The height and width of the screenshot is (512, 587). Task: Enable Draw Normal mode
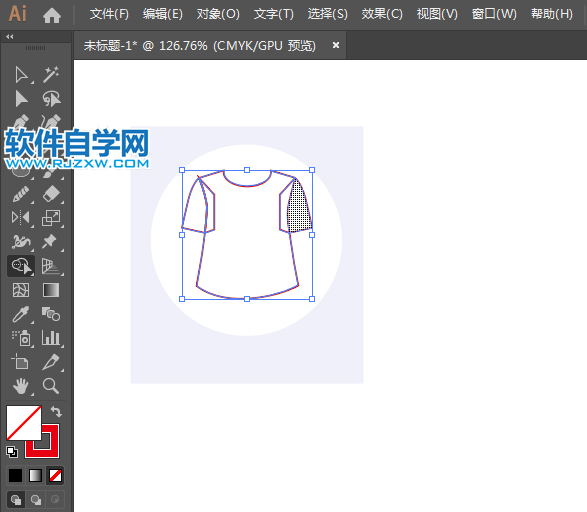coord(16,500)
